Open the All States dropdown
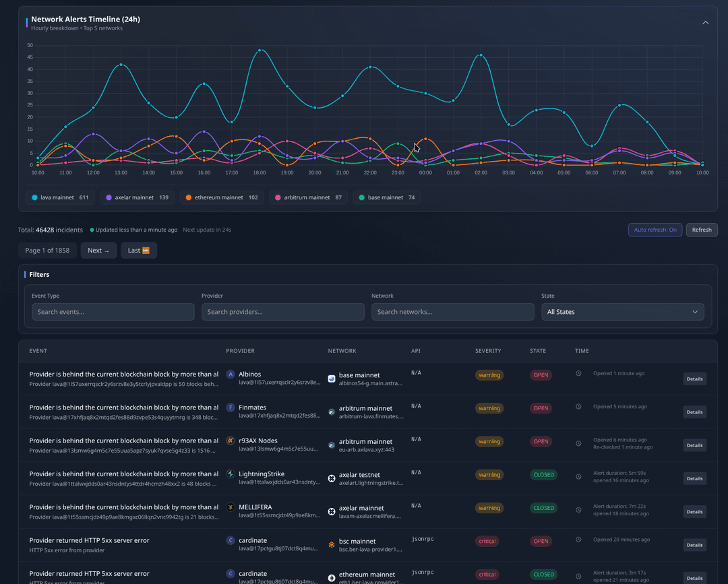Screen dimensions: 728x584 point(621,312)
